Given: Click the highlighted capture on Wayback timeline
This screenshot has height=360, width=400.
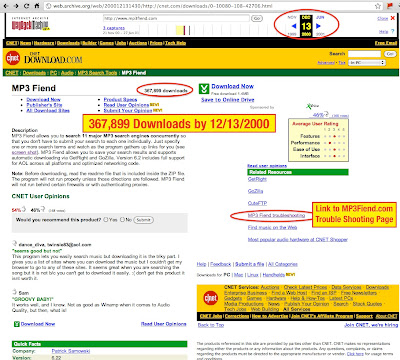Looking at the screenshot, I should click(180, 30).
